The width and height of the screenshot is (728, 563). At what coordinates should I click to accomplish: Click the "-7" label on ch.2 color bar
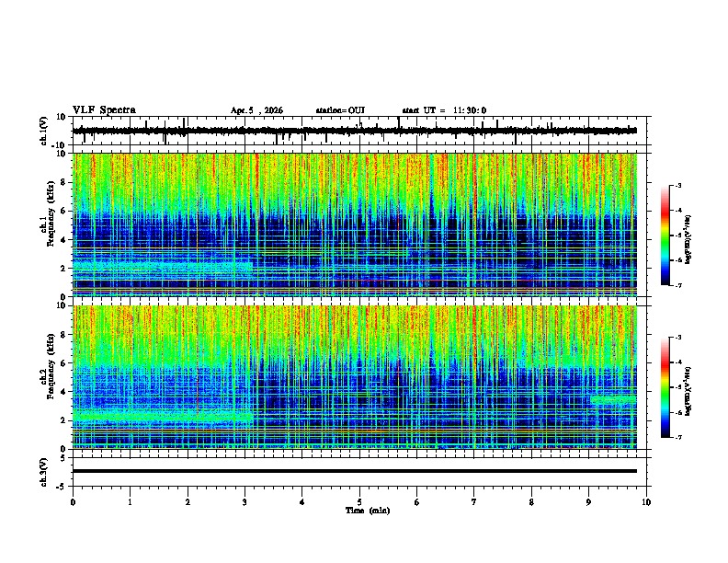(x=677, y=437)
